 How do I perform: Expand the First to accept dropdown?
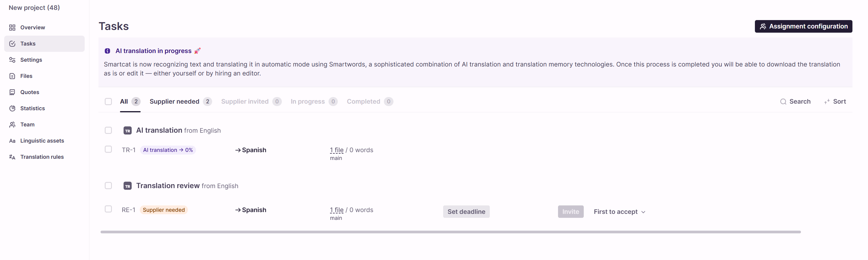click(x=619, y=212)
